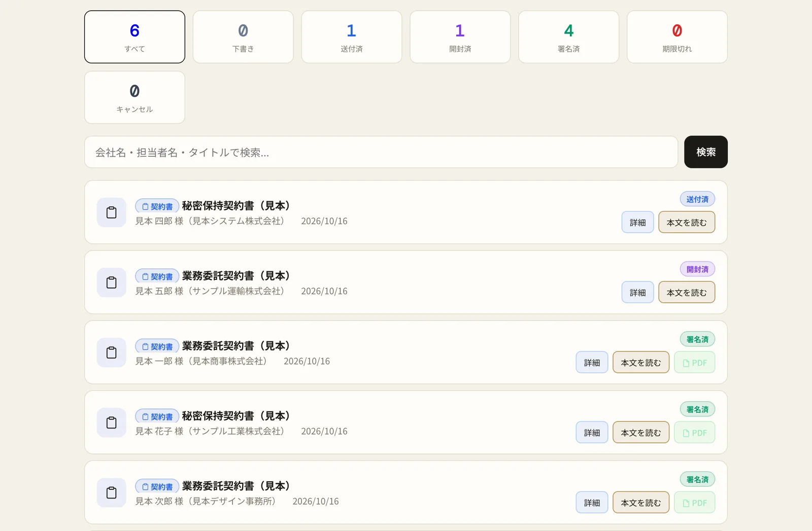Open 詳細 for 見本 一郎 contract
This screenshot has height=531, width=812.
[x=592, y=362]
